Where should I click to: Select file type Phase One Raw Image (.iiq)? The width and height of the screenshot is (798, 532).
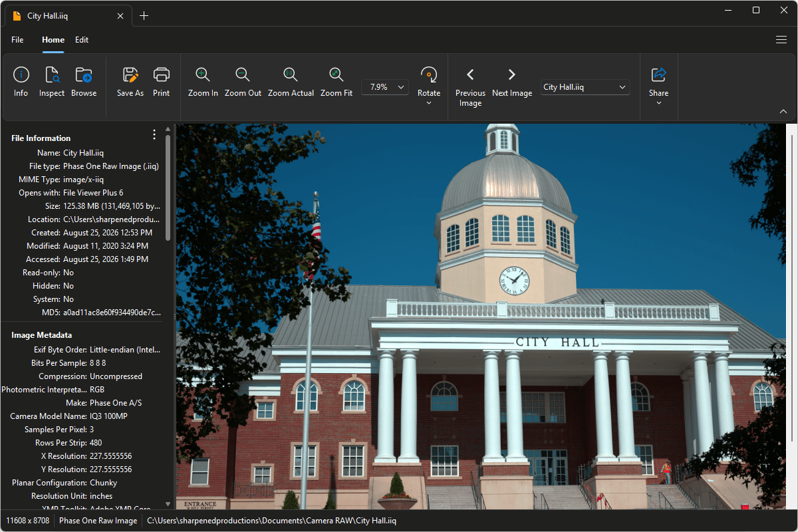click(111, 166)
